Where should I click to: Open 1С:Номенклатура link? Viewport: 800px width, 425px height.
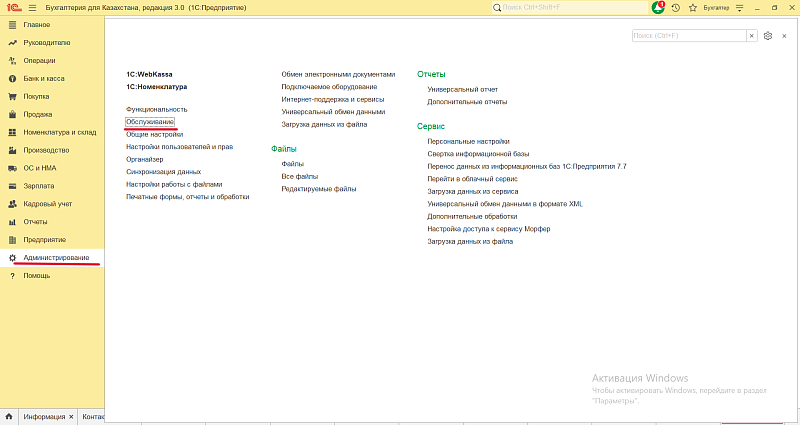157,87
